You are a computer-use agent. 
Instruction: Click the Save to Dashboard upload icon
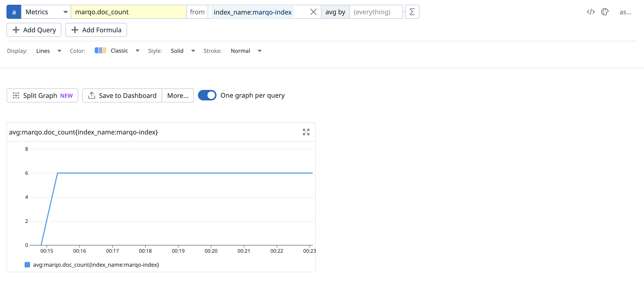(92, 95)
